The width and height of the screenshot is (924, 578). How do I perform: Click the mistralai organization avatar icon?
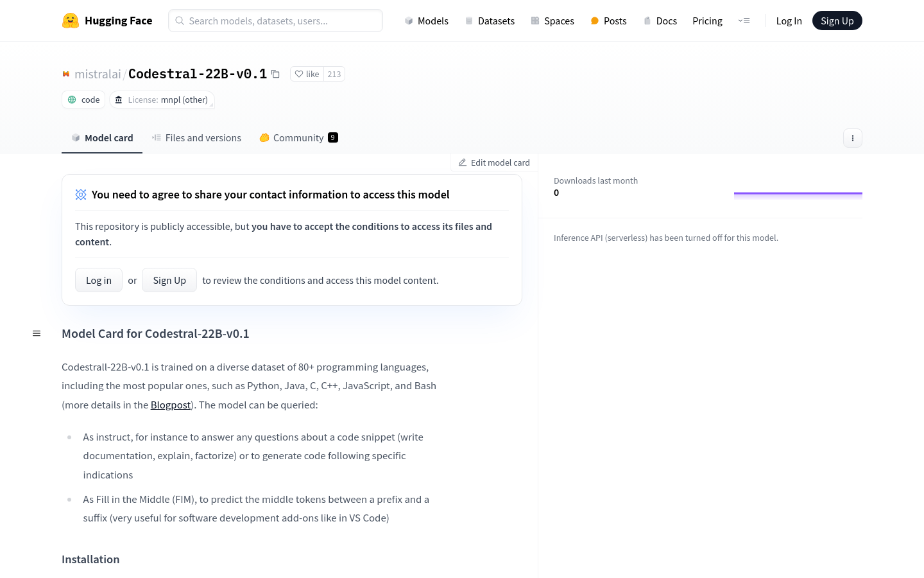pyautogui.click(x=65, y=74)
